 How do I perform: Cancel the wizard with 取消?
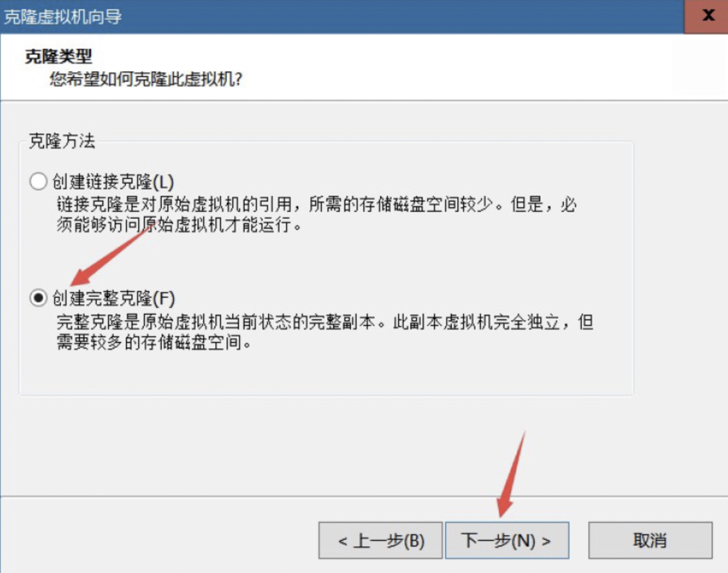point(650,541)
